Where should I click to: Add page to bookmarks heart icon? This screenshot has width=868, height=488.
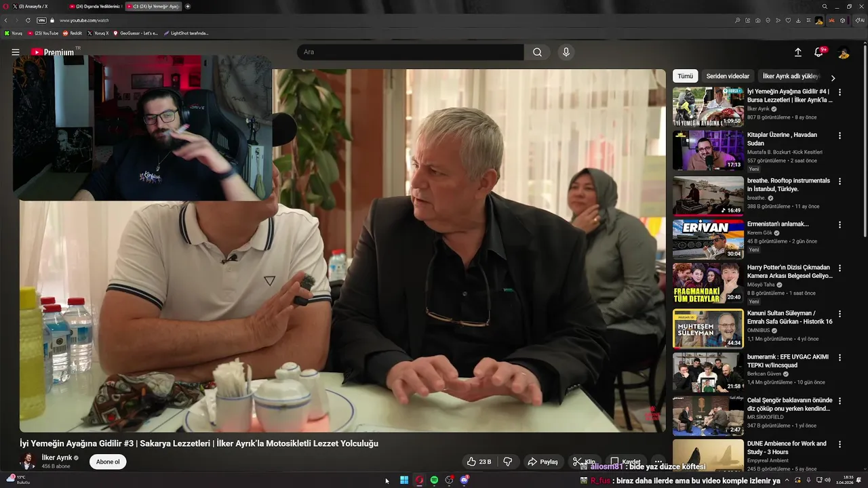[788, 20]
